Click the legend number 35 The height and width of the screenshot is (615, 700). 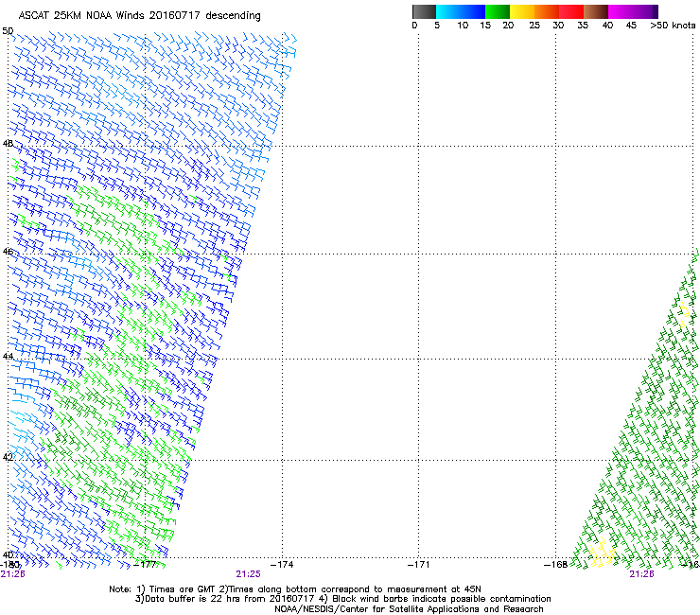583,25
